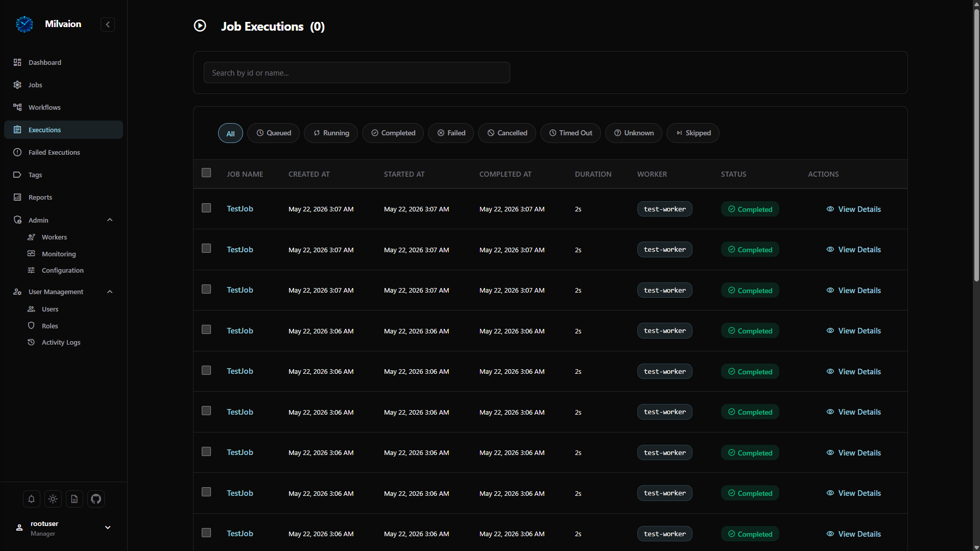This screenshot has width=980, height=551.
Task: Filter executions by Cancelled status
Action: [507, 133]
